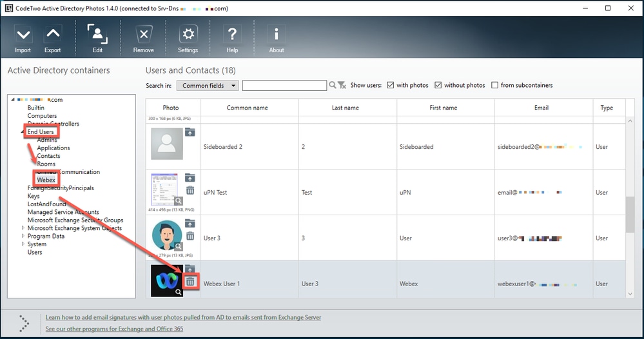
Task: Select the Users container at the tree bottom
Action: (35, 252)
